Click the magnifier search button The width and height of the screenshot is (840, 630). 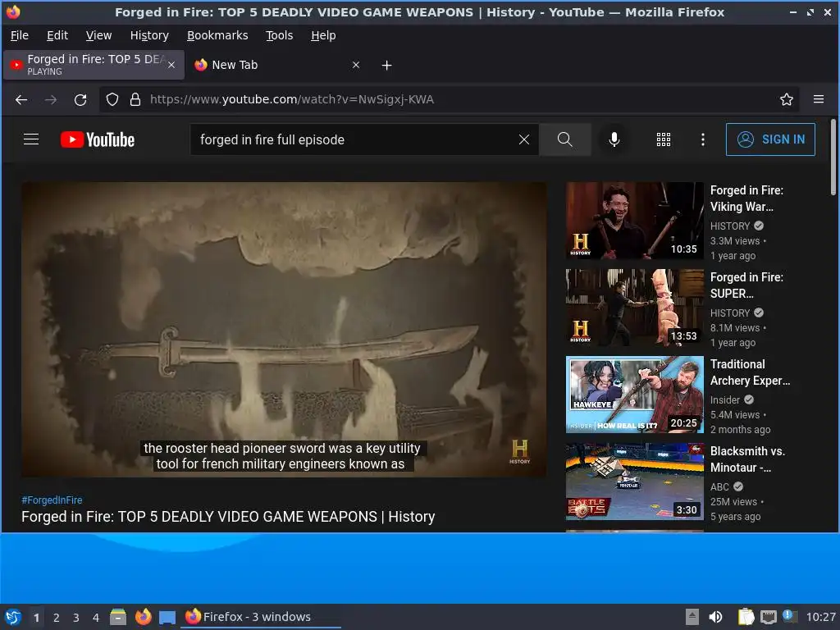(564, 139)
